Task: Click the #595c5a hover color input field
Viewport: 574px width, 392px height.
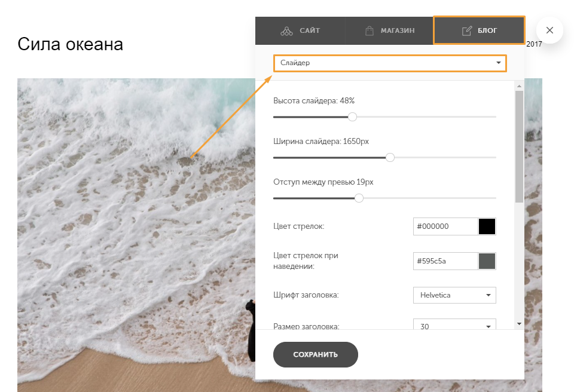Action: click(x=445, y=261)
